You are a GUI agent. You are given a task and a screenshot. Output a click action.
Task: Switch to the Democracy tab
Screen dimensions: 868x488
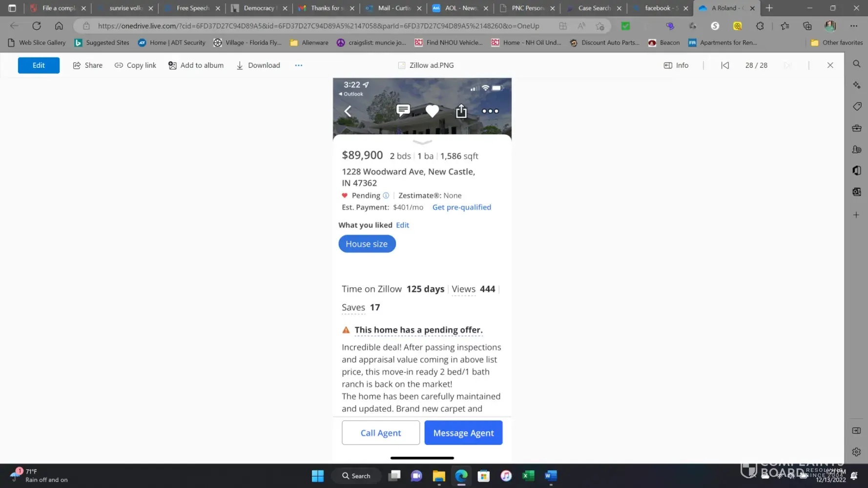click(259, 8)
